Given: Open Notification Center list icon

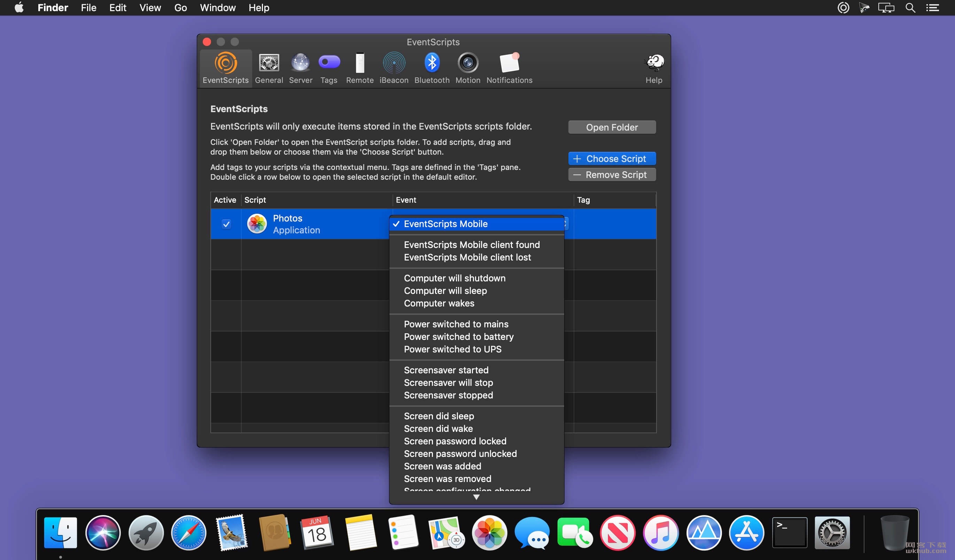Looking at the screenshot, I should click(932, 8).
